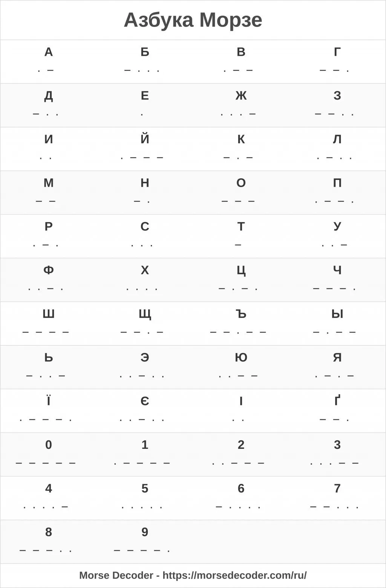Viewport: 386px width, 588px height.
Task: Select the letter Ф entry
Action: 49,280
